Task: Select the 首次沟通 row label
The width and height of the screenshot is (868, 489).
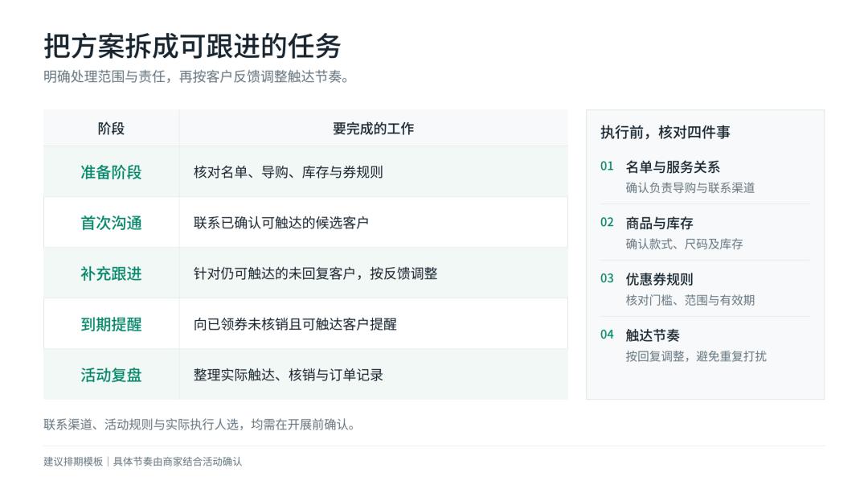Action: tap(111, 223)
